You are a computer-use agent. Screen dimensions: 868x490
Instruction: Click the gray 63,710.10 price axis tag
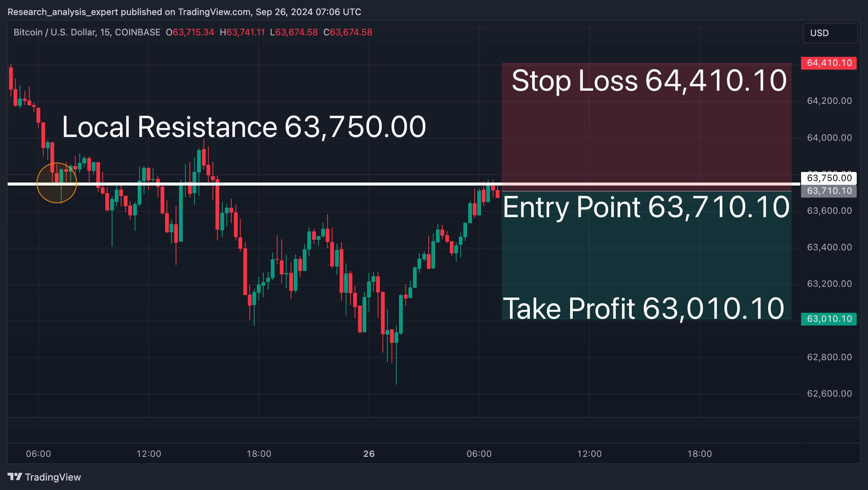pyautogui.click(x=829, y=191)
